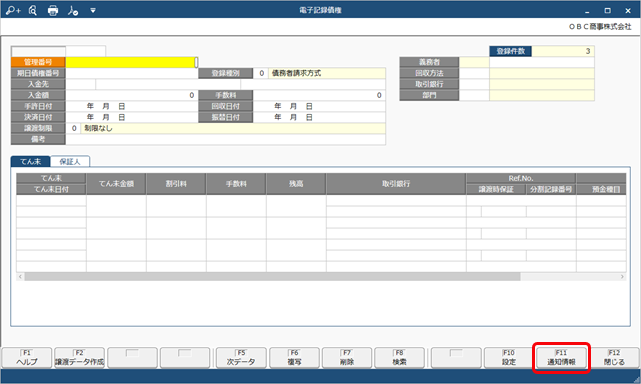641x384 pixels.
Task: Click the 分割記録番号 column header
Action: point(551,189)
